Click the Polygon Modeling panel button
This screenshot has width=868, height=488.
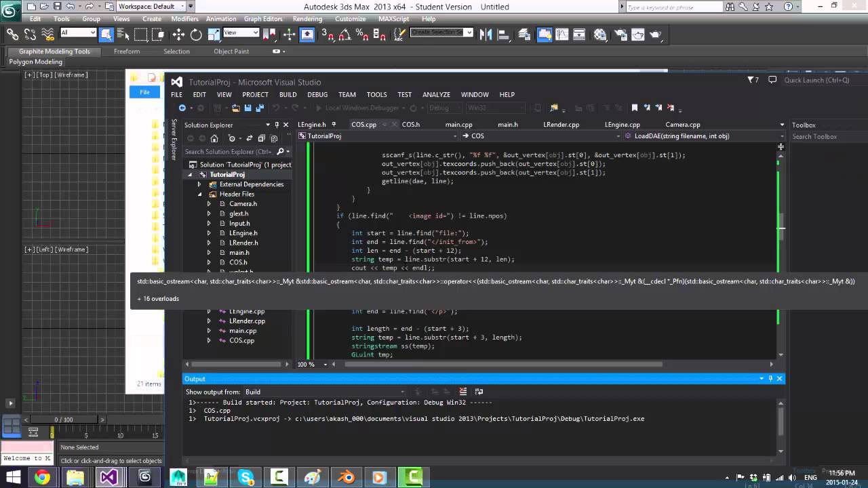(x=36, y=62)
